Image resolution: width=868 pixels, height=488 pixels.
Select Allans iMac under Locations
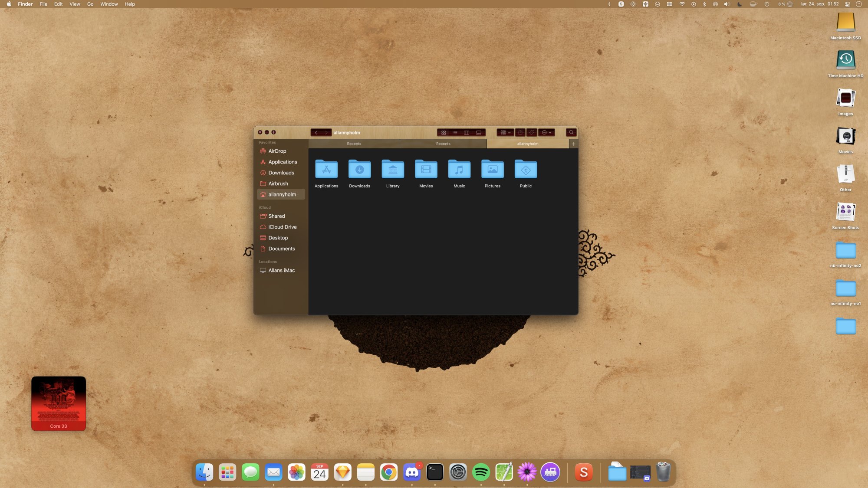pyautogui.click(x=281, y=271)
